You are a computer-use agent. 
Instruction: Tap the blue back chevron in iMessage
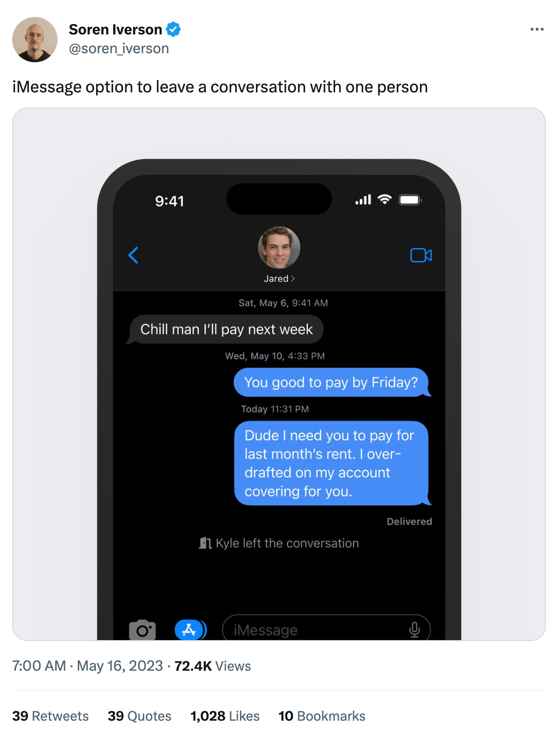(133, 255)
